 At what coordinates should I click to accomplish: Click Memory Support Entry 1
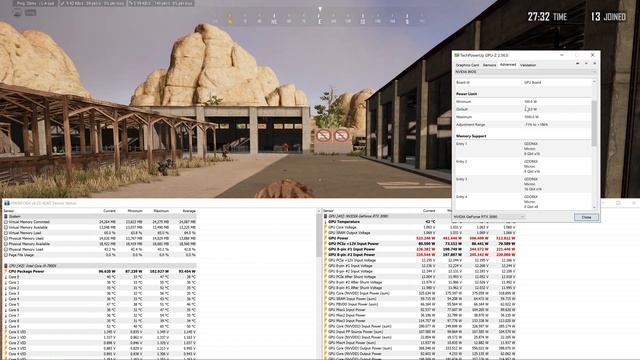(x=523, y=149)
